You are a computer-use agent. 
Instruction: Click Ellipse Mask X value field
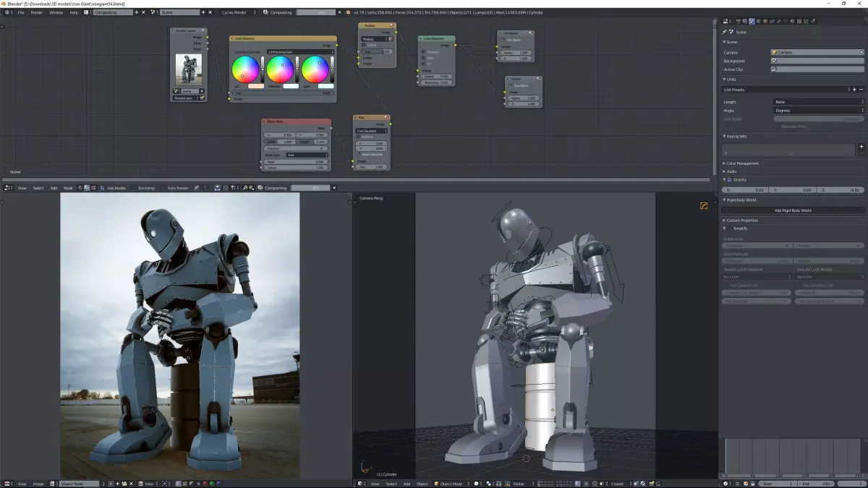point(280,135)
